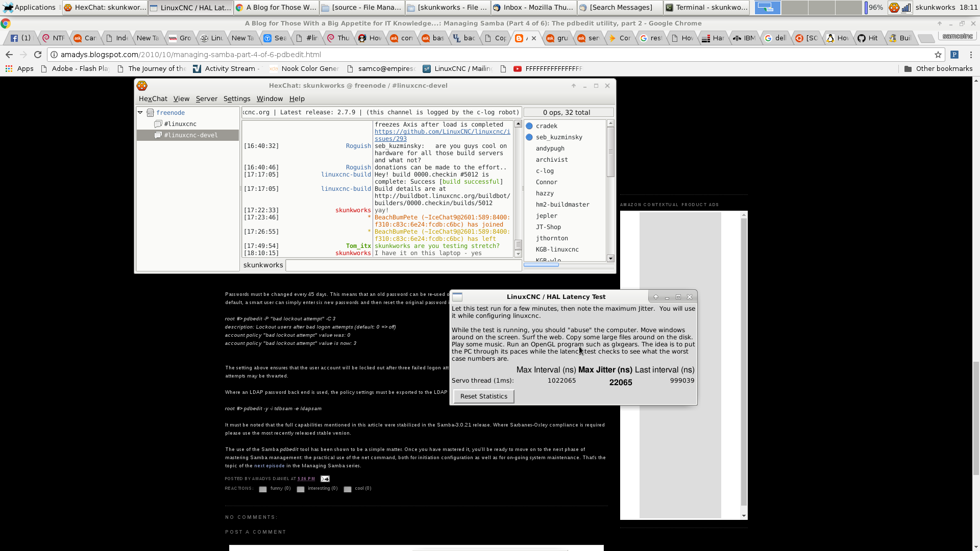Collapse the freenode server tree
The width and height of the screenshot is (980, 551).
click(140, 113)
